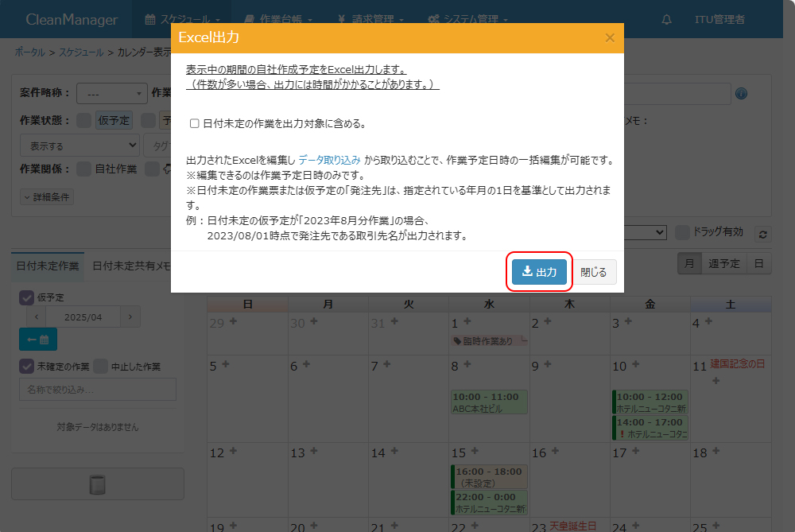Go to previous month arrow
The height and width of the screenshot is (532, 795).
[37, 317]
